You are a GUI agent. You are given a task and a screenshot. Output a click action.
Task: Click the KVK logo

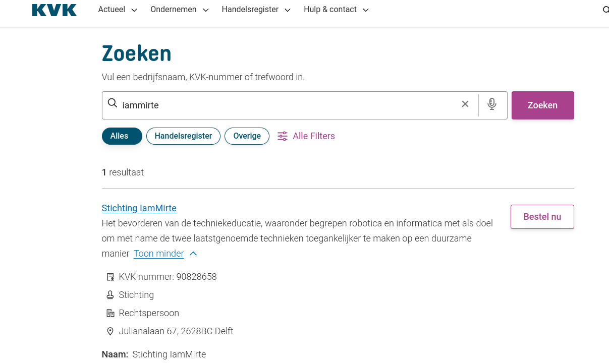click(x=54, y=10)
